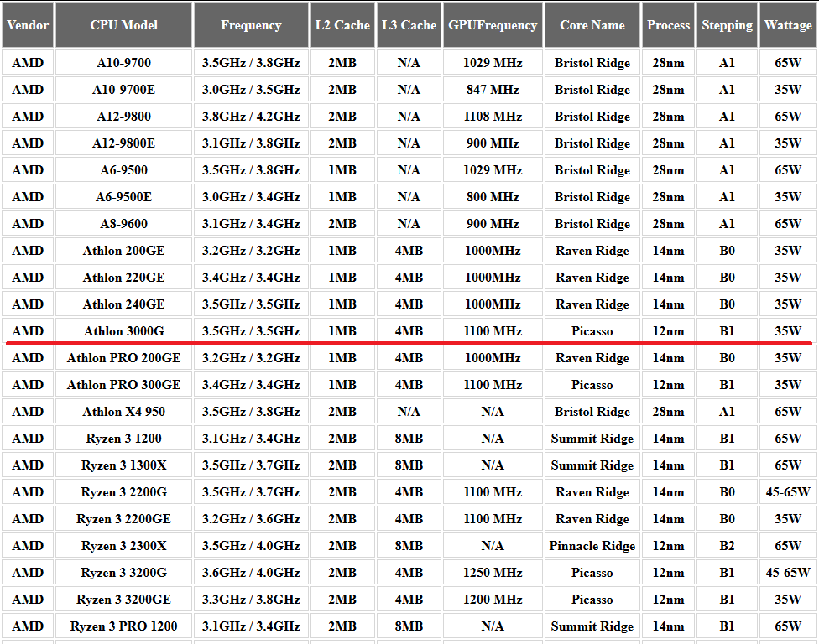Select the Frequency column header
This screenshot has height=644, width=819.
pyautogui.click(x=251, y=24)
